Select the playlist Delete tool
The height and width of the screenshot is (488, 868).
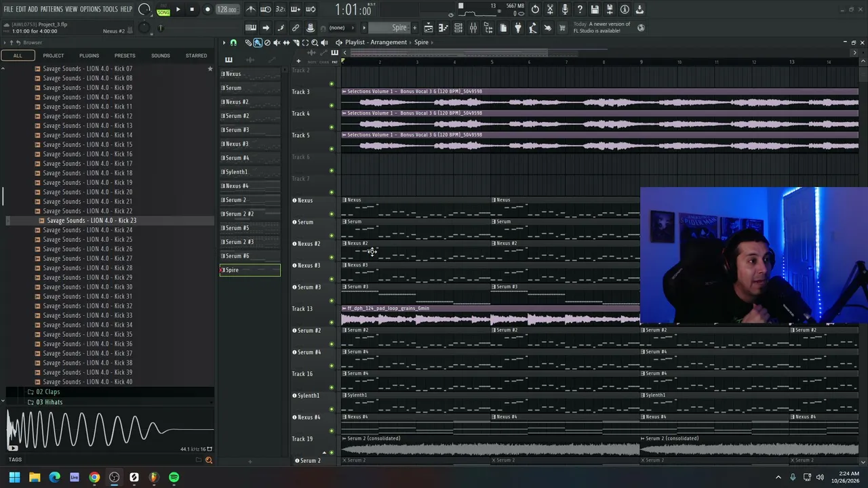(x=267, y=42)
